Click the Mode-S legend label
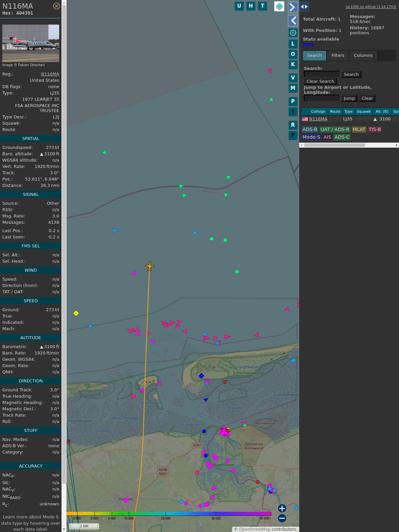This screenshot has height=532, width=399. click(x=311, y=137)
